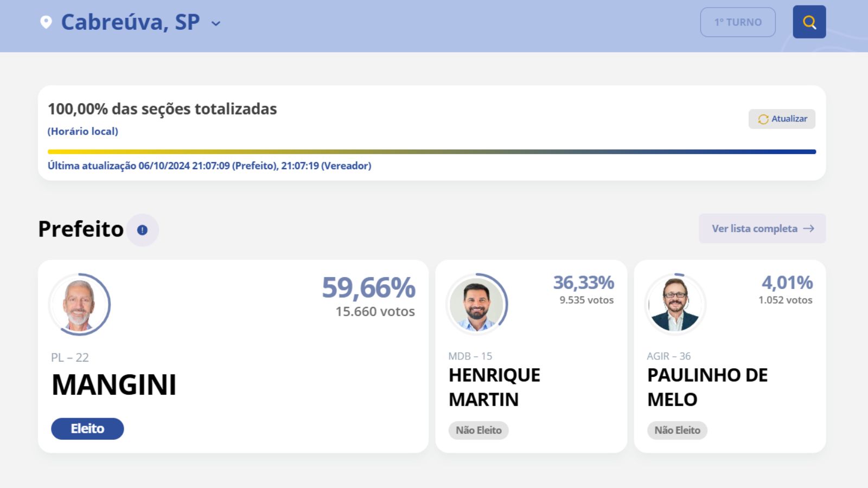Open the info icon next to Prefeito

click(x=142, y=230)
